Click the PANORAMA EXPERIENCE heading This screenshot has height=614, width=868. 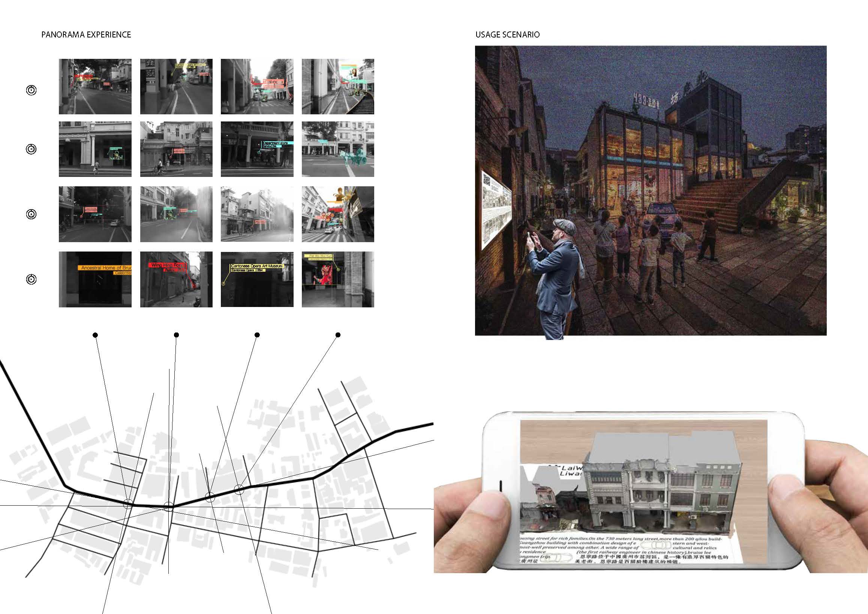[86, 35]
